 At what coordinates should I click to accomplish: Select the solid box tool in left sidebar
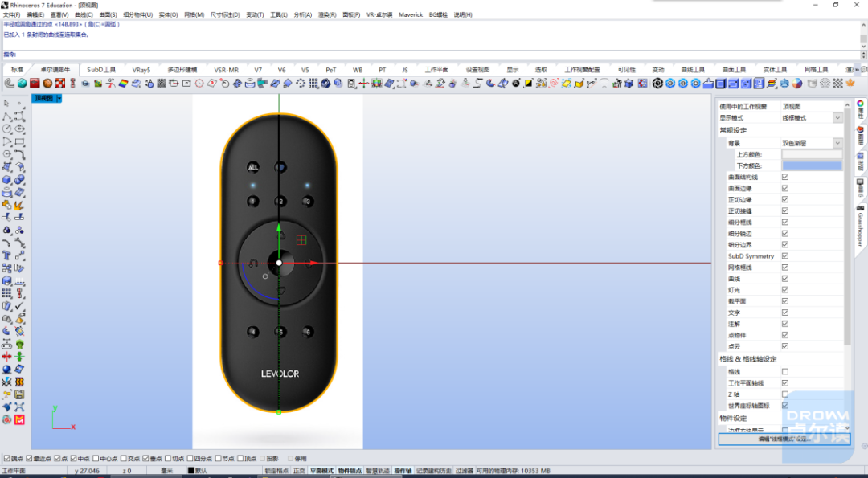click(6, 180)
